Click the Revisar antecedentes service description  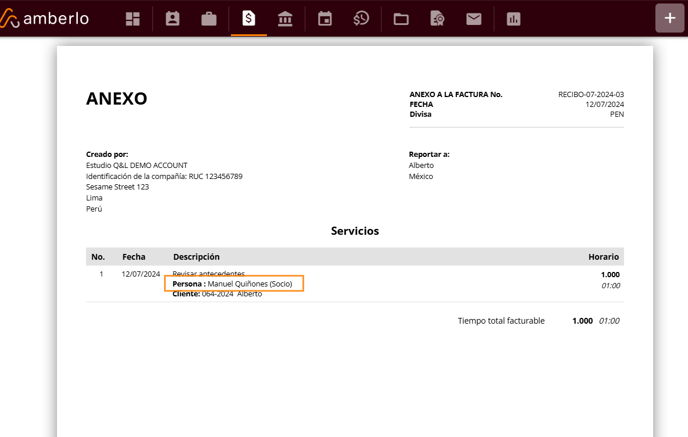[208, 273]
